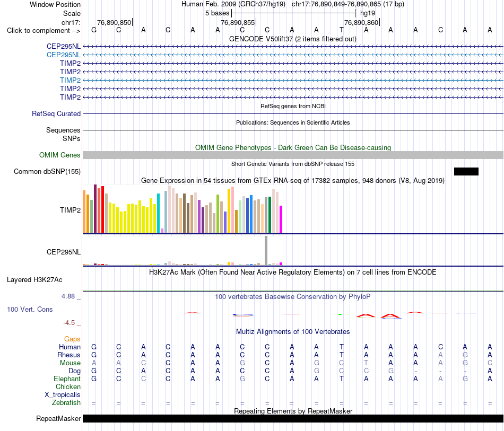Screen dimensions: 504x431
Task: Click the light-blue CEP295NL transcript arrow line
Action: (x=293, y=55)
